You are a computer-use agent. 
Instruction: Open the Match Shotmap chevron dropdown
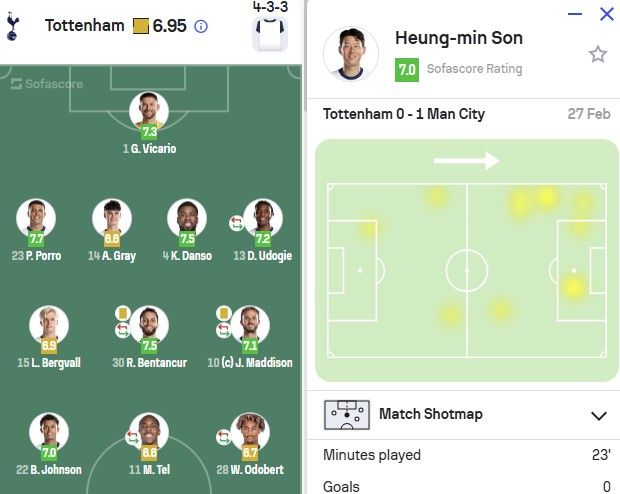coord(598,416)
